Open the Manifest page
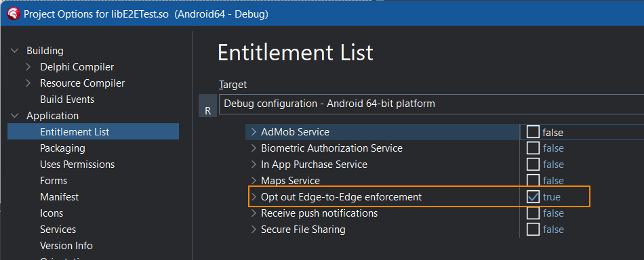 [x=59, y=197]
